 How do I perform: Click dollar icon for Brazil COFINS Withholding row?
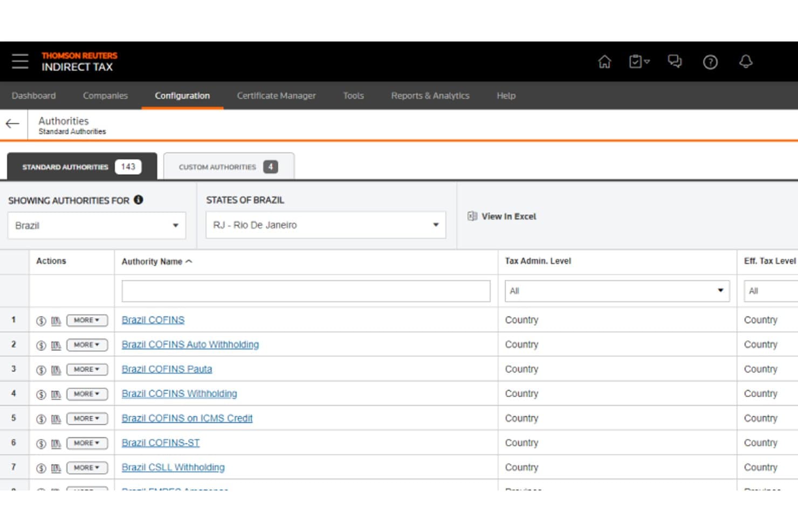(41, 394)
